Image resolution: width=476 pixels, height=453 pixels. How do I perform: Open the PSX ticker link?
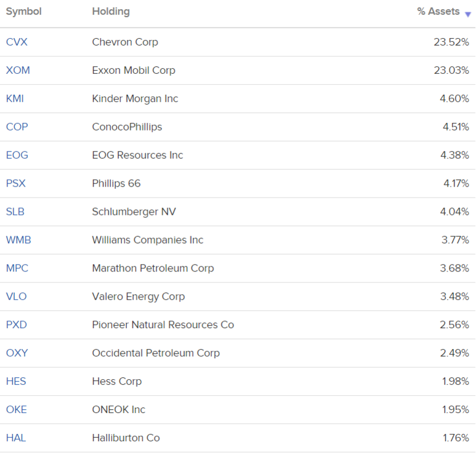coord(16,183)
